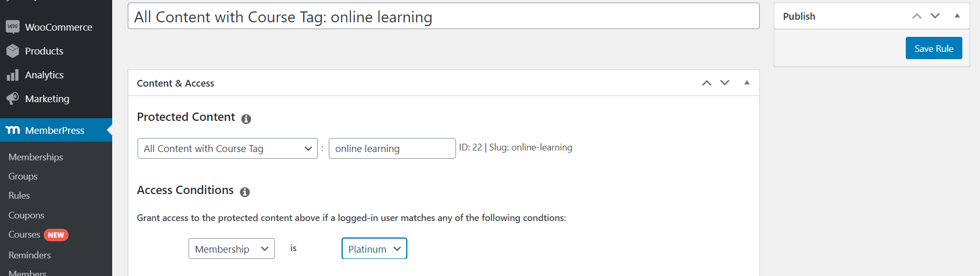Click the Save Rule button
Screen dimensions: 980x276
(934, 48)
